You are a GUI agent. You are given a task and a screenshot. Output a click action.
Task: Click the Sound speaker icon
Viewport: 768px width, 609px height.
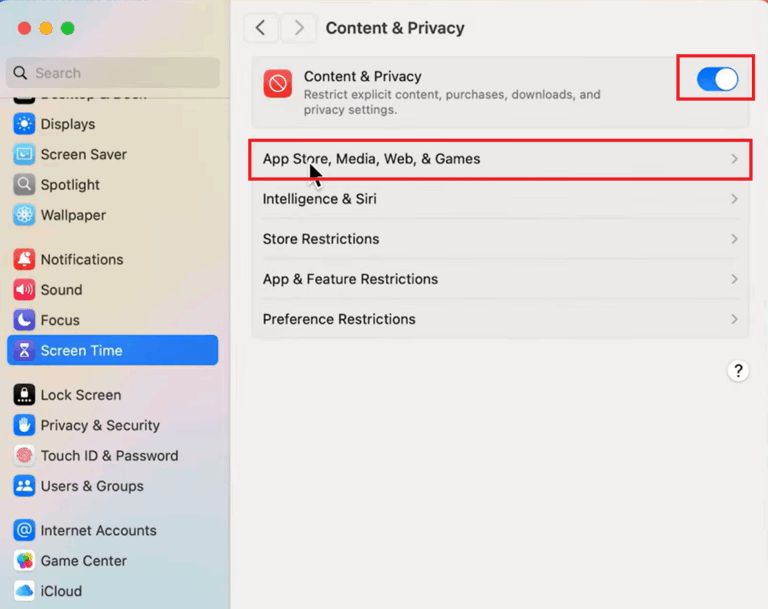tap(24, 290)
